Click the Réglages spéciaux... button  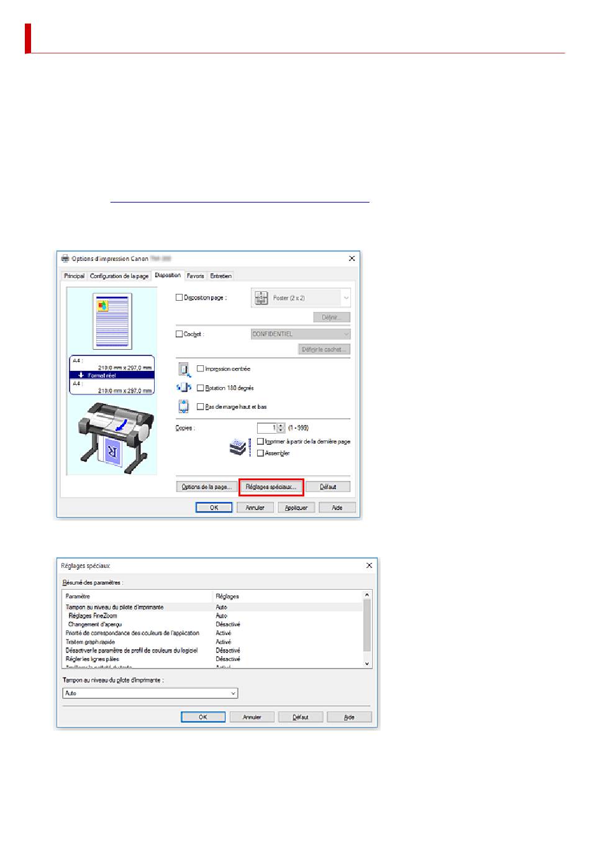[x=271, y=487]
